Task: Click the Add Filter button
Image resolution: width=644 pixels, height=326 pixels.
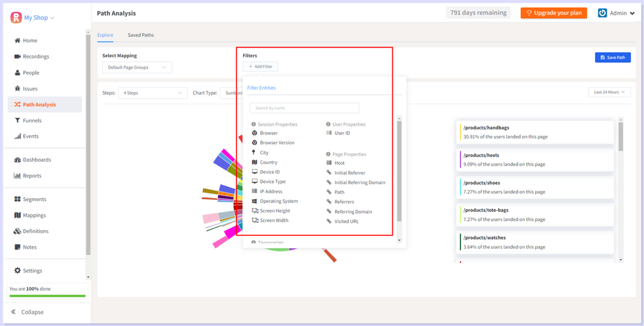Action: 260,66
